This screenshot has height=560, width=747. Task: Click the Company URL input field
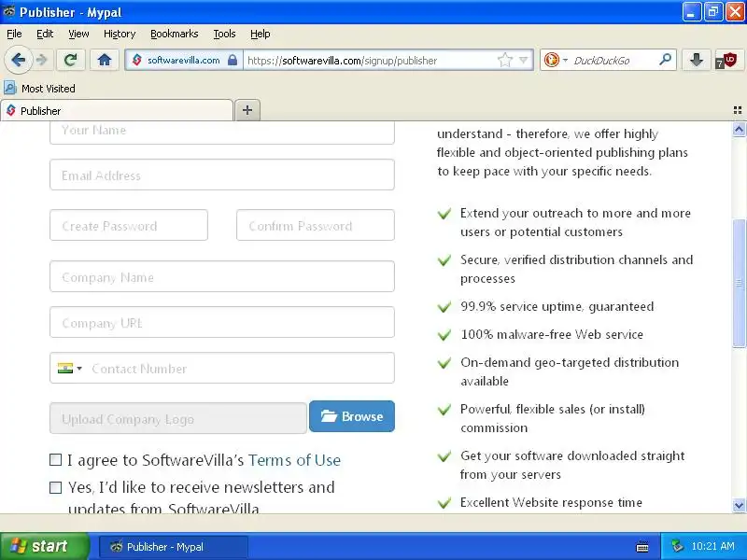click(222, 322)
